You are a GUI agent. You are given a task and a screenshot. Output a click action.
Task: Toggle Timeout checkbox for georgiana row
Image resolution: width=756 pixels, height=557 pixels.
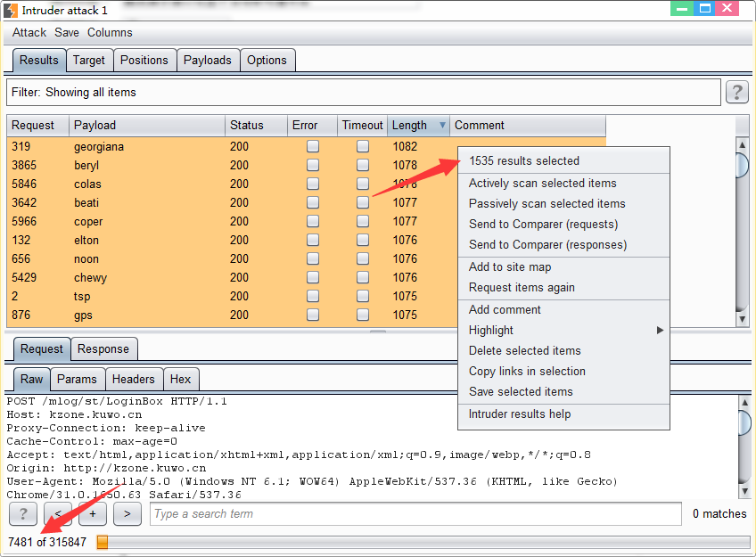tap(363, 146)
